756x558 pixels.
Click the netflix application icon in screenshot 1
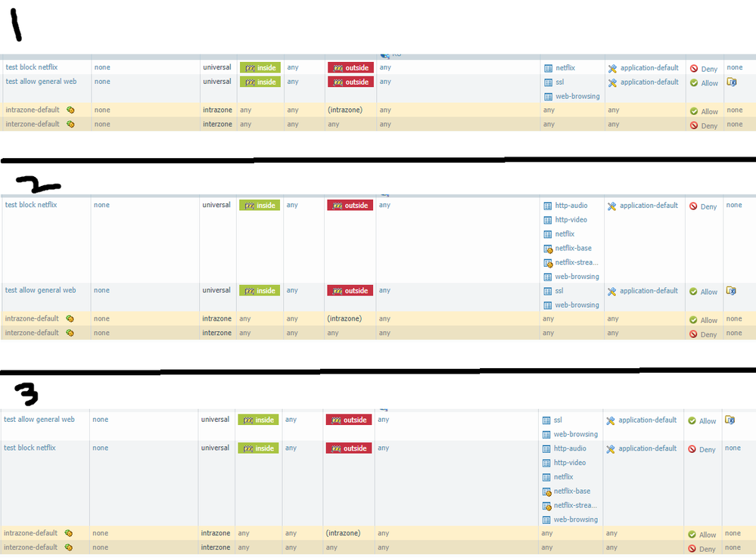[548, 68]
